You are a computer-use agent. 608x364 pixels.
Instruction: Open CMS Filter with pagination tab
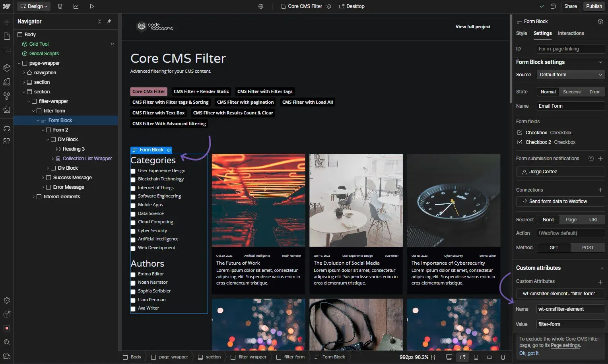pyautogui.click(x=245, y=102)
